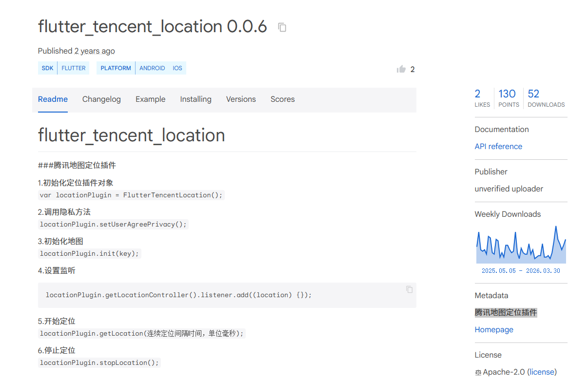
Task: Click the getLocationController().listener.add code
Action: 178,295
